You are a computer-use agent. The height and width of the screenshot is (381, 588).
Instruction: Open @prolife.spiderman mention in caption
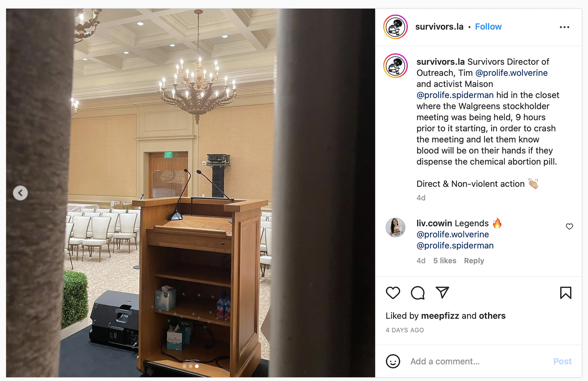tap(455, 95)
